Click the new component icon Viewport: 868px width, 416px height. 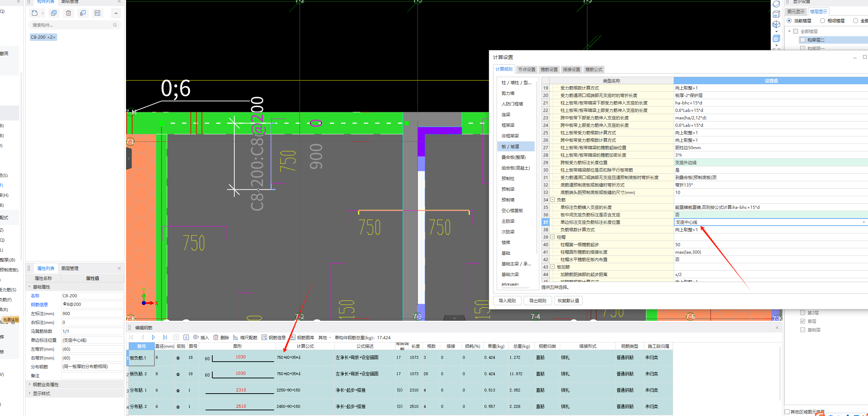[34, 13]
